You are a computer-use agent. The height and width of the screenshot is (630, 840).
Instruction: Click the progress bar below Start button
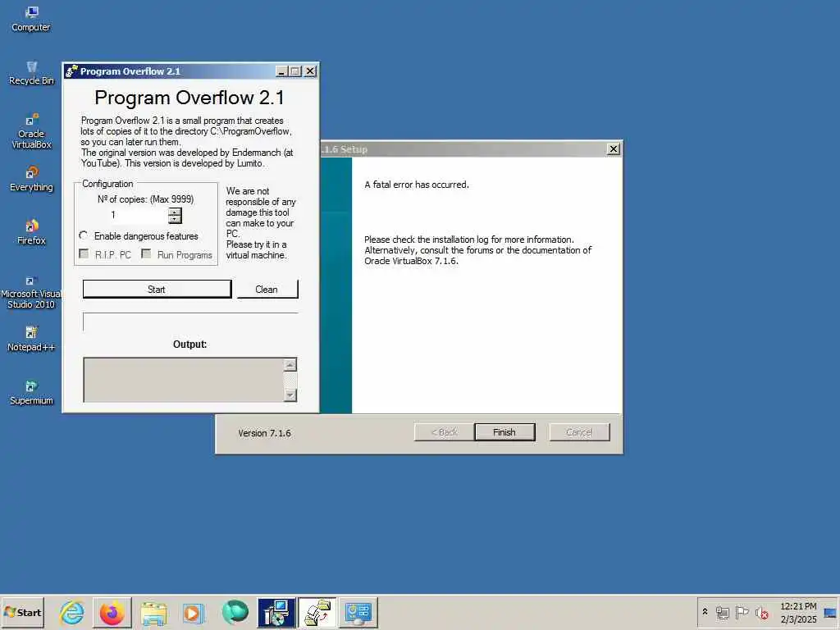click(x=190, y=322)
